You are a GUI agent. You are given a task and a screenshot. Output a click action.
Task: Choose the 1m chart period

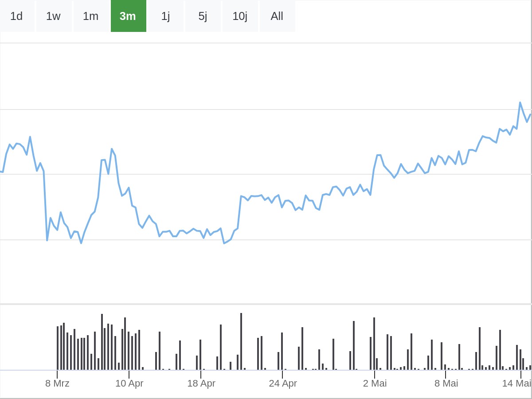pyautogui.click(x=90, y=16)
